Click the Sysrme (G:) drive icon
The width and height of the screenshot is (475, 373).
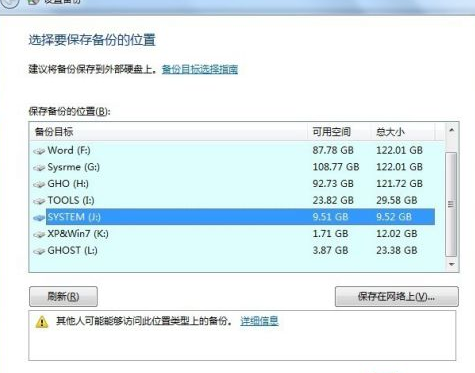pos(39,168)
